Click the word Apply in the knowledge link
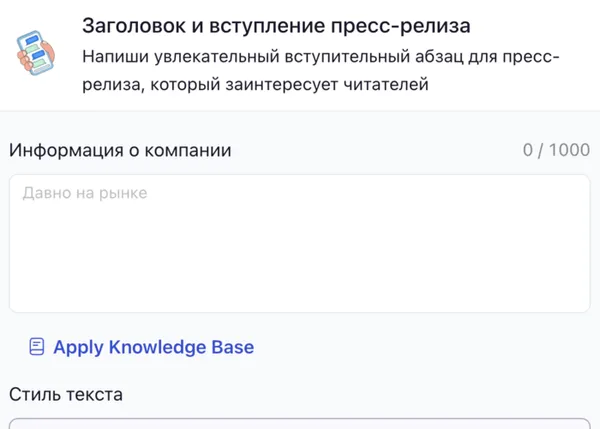The width and height of the screenshot is (600, 429). click(79, 347)
